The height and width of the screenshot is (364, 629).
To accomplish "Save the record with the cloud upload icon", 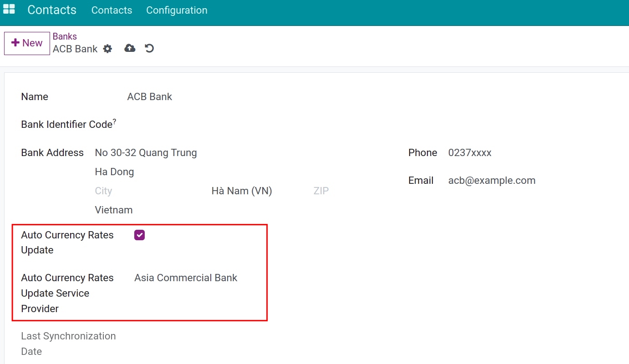I will [130, 48].
